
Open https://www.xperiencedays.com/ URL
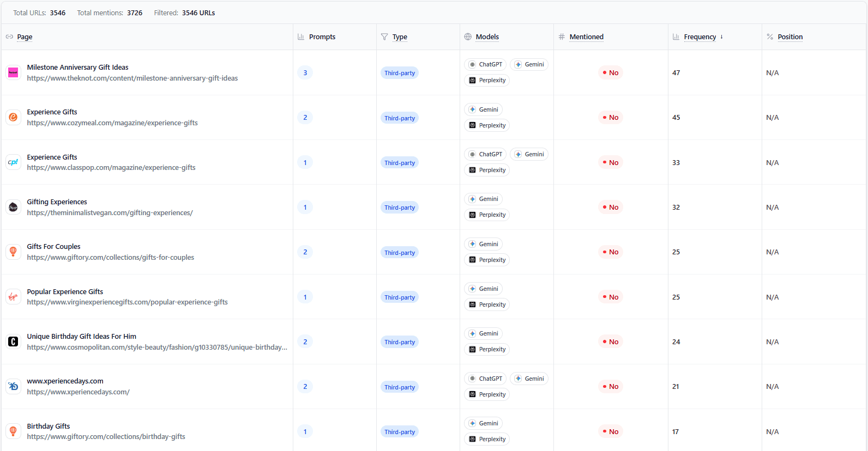[79, 392]
